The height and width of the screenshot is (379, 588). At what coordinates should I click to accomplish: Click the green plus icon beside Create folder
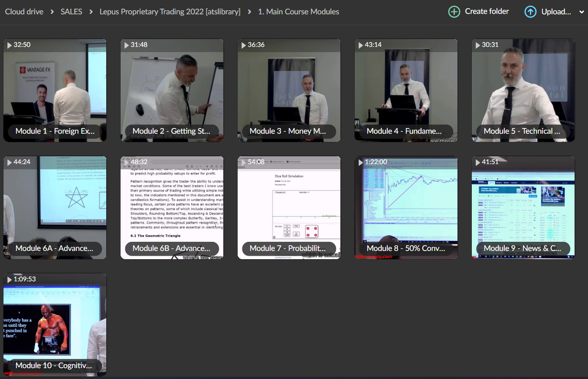click(454, 11)
